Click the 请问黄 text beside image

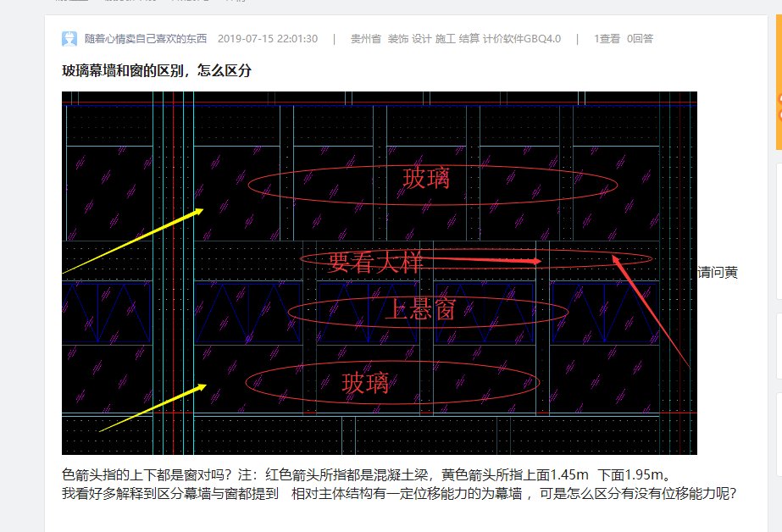[717, 273]
